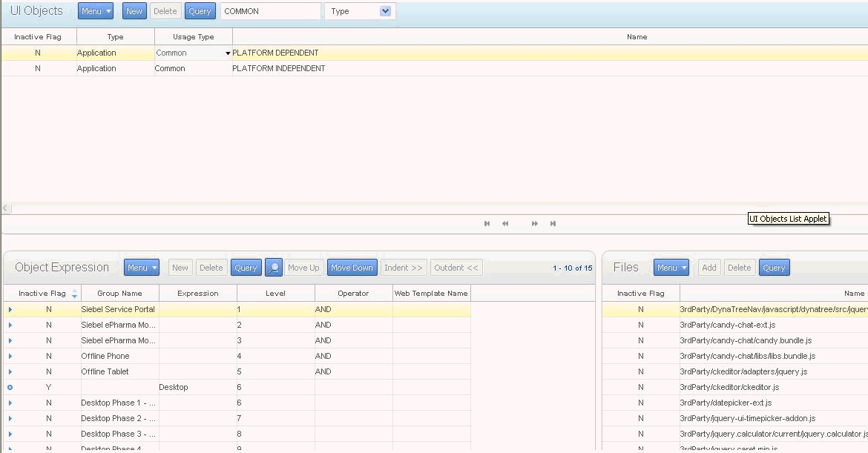
Task: Click Web Template Name column header
Action: point(431,294)
